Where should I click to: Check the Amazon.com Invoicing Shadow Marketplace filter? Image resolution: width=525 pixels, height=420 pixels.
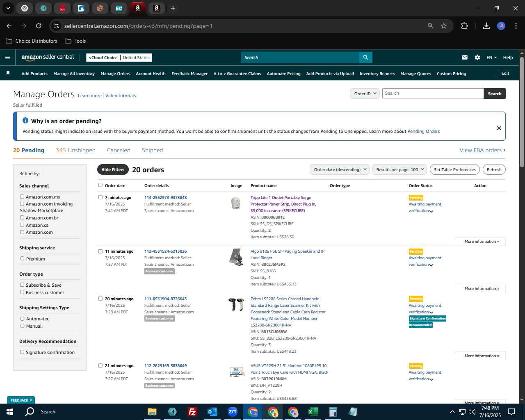[22, 203]
